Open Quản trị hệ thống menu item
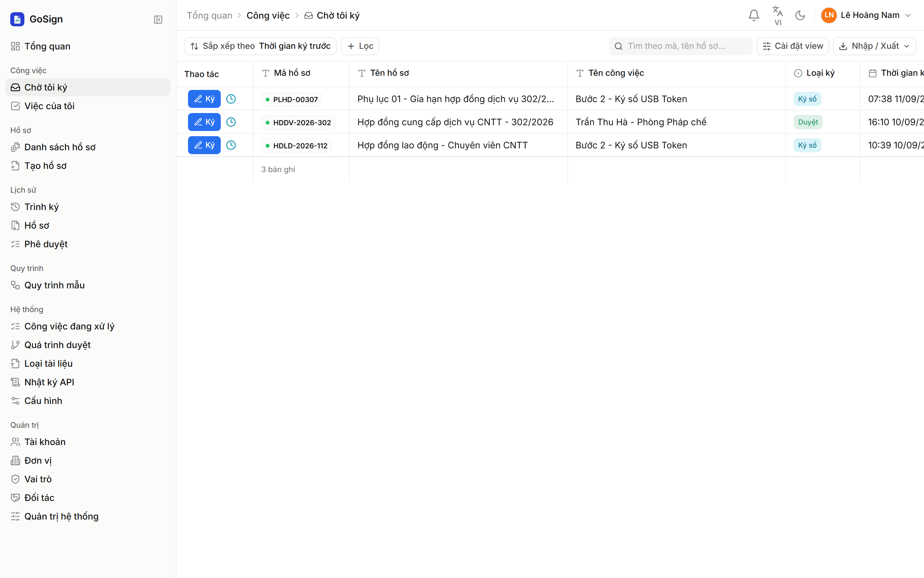Screen dimensions: 924x578 coord(88,516)
